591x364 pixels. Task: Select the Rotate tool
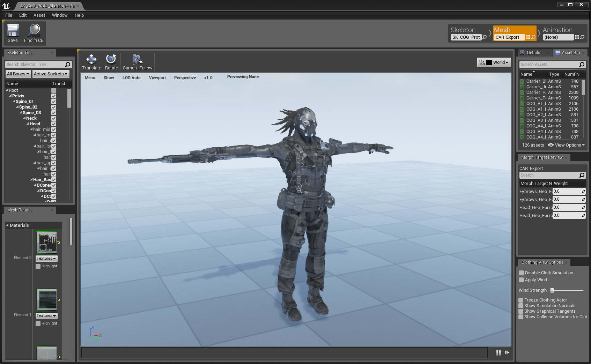click(111, 59)
